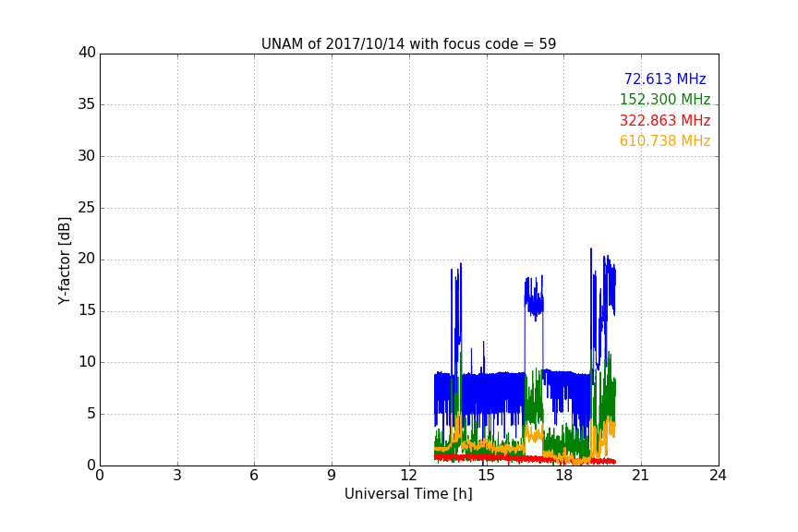Click the x-axis tick label '6'
This screenshot has height=532, width=798.
[x=254, y=476]
